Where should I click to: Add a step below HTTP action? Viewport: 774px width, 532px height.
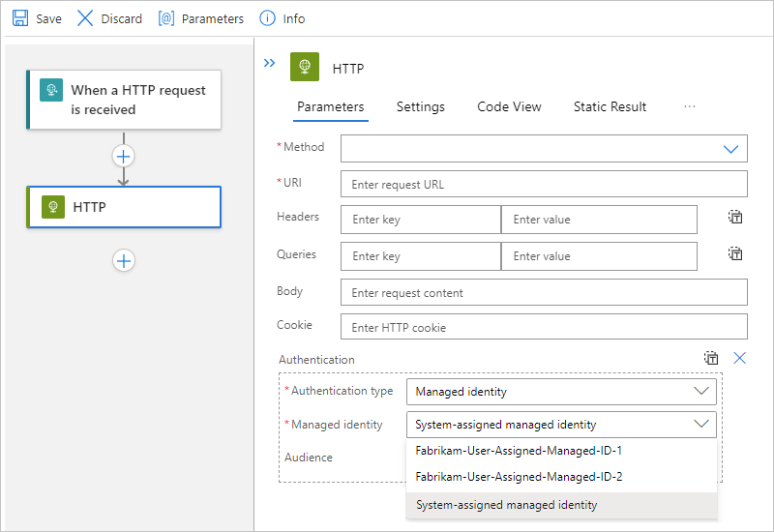pyautogui.click(x=124, y=260)
